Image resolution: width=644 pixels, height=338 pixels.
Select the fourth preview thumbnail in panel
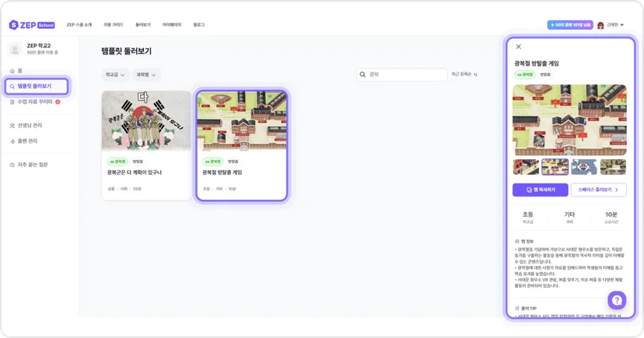coord(613,167)
